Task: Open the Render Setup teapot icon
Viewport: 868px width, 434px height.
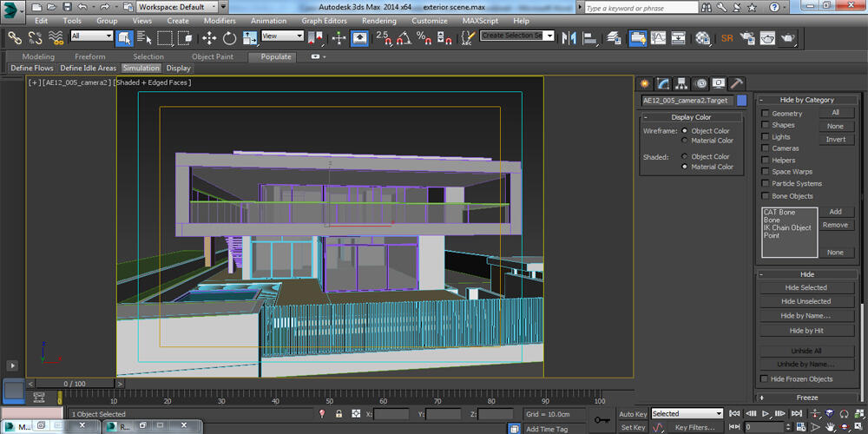Action: point(747,38)
